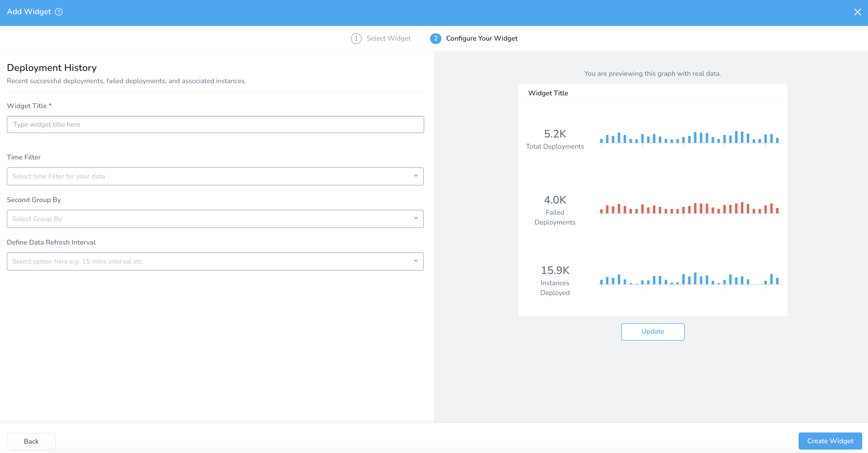Screen dimensions: 868x453
Task: Click the Time Filter field label
Action: [24, 157]
